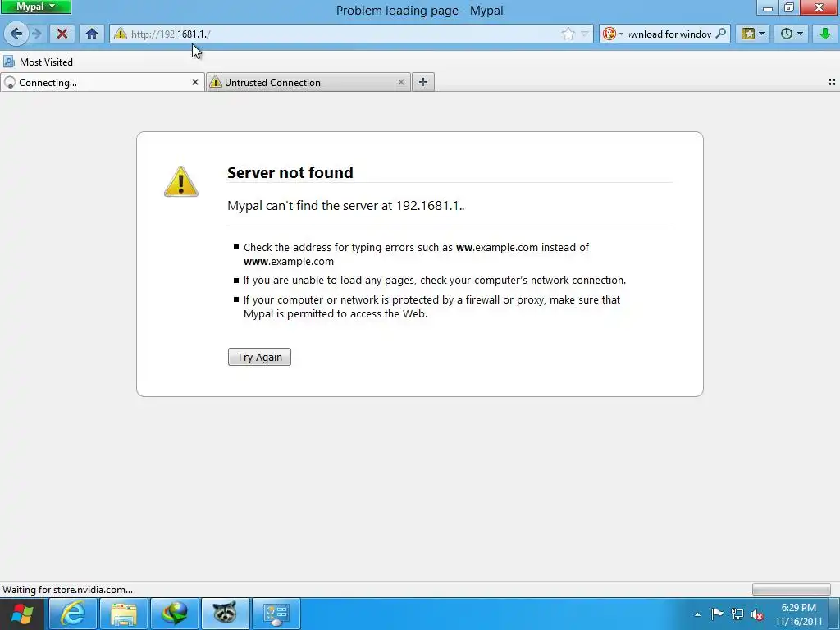
Task: Go to Home page via house icon
Action: [x=92, y=34]
